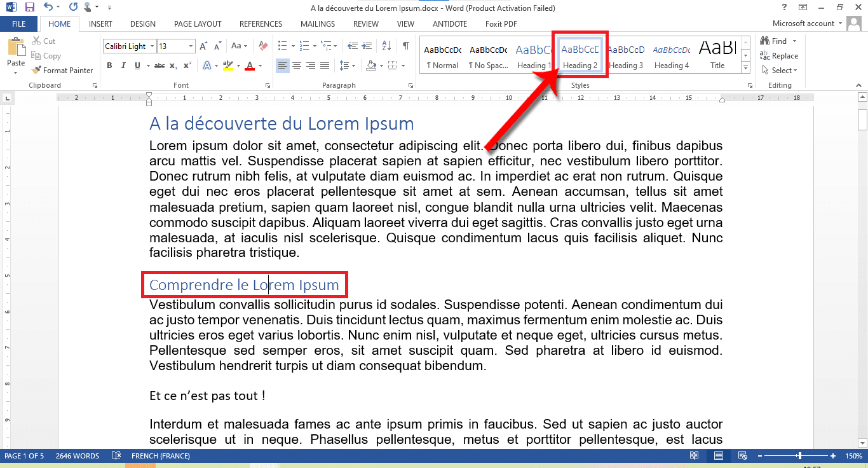868x468 pixels.
Task: Click FRENCH (FRANCE) language in status bar
Action: (161, 456)
